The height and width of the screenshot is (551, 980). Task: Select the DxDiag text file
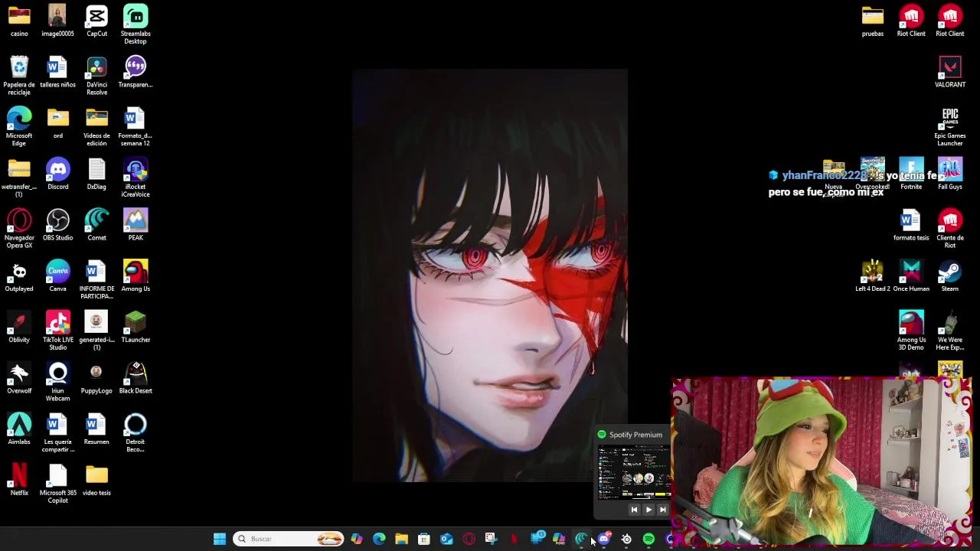pos(96,174)
